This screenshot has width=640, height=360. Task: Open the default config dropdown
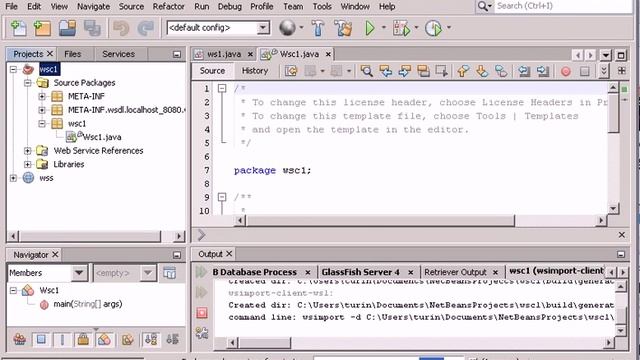pyautogui.click(x=263, y=28)
